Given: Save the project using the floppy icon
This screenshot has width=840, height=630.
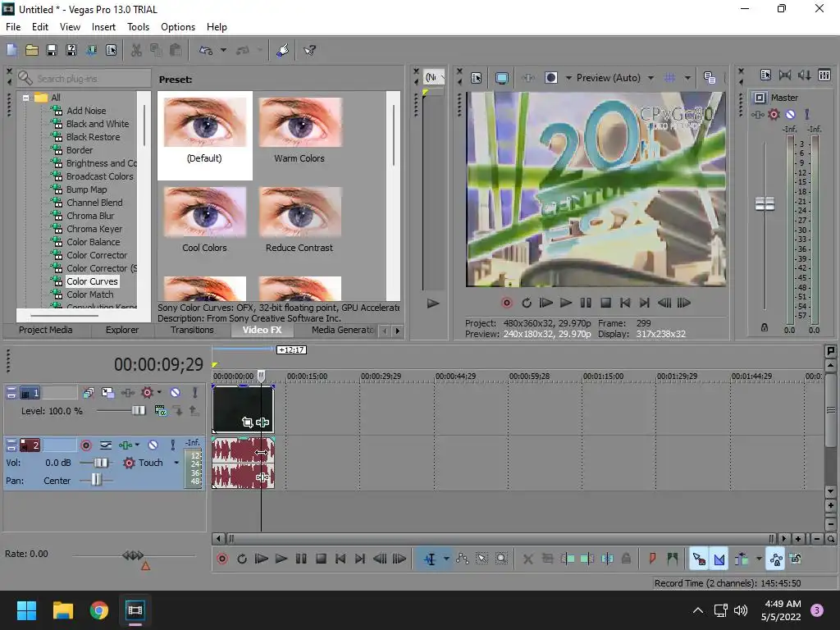Looking at the screenshot, I should point(52,50).
